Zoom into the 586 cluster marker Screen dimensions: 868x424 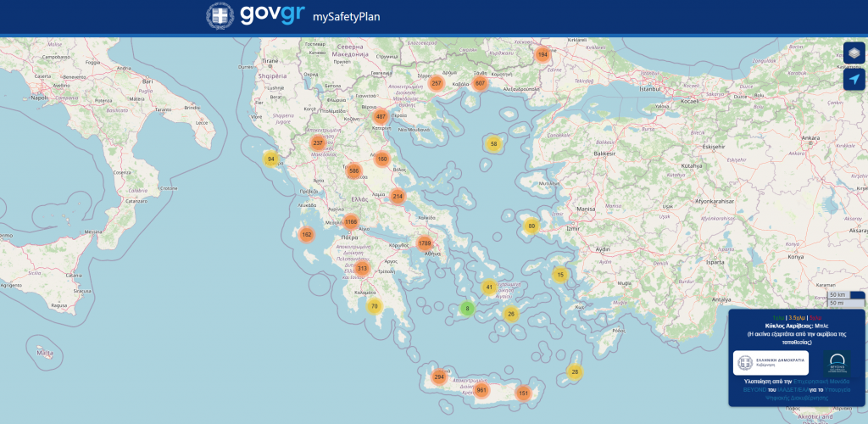(x=353, y=170)
